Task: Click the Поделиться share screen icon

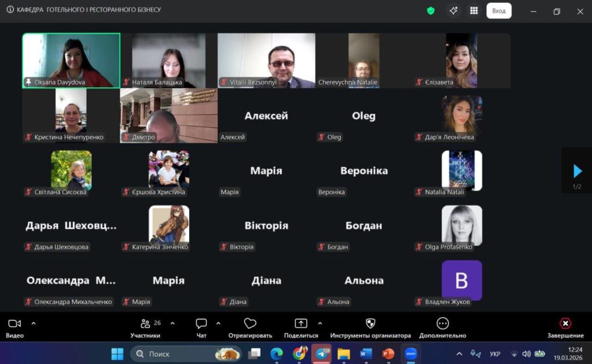Action: 301,324
